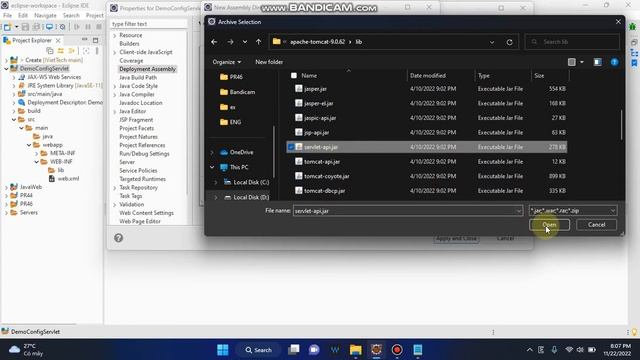
Task: Click New folder button
Action: [269, 62]
